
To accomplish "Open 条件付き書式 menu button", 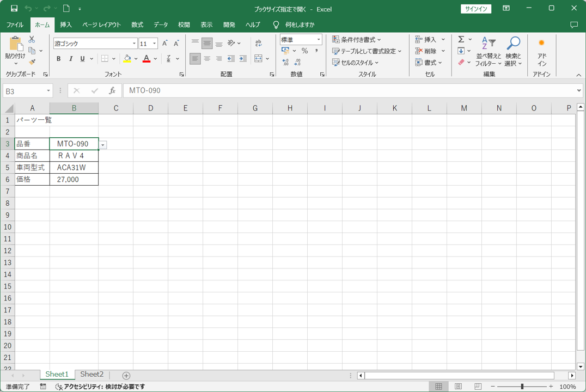I will [x=357, y=40].
